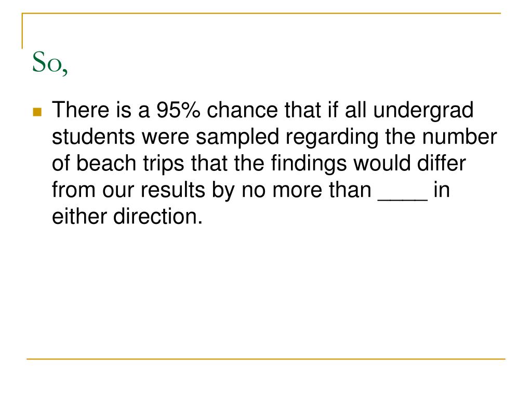Screen dimensions: 532x399
Task: Click the gold horizontal line at slide bottom
Action: pos(266,358)
